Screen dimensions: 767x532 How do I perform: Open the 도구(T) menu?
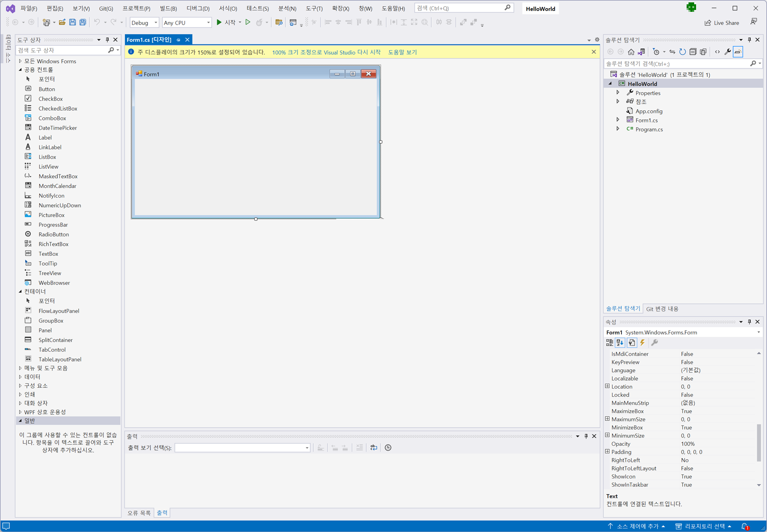click(314, 9)
